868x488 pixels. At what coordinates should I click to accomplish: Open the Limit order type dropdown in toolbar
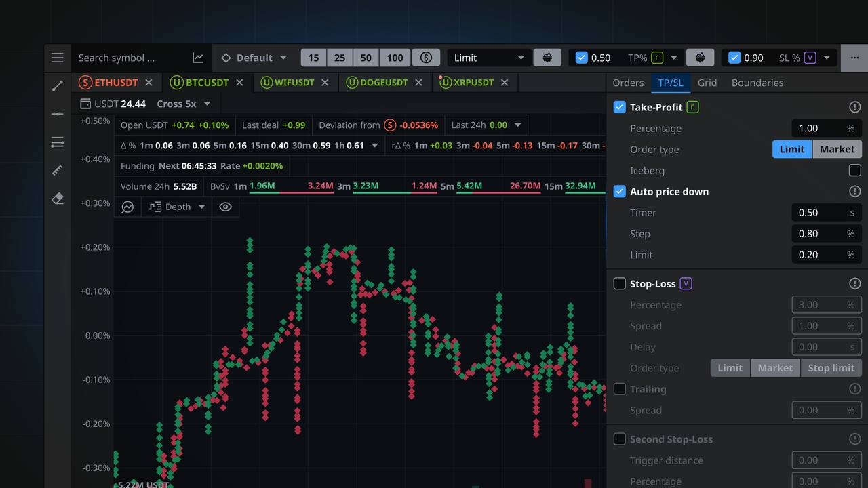point(489,58)
